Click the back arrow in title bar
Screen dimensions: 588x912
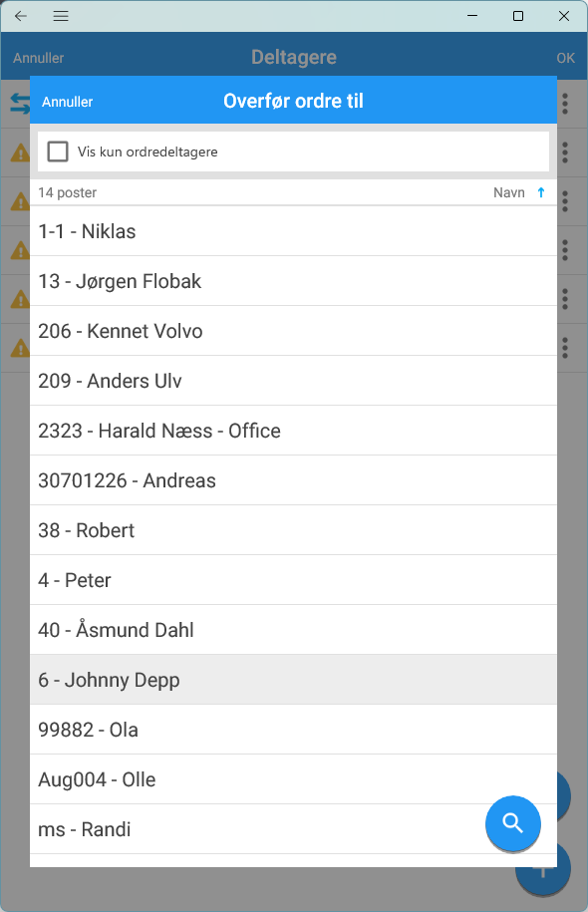[21, 16]
